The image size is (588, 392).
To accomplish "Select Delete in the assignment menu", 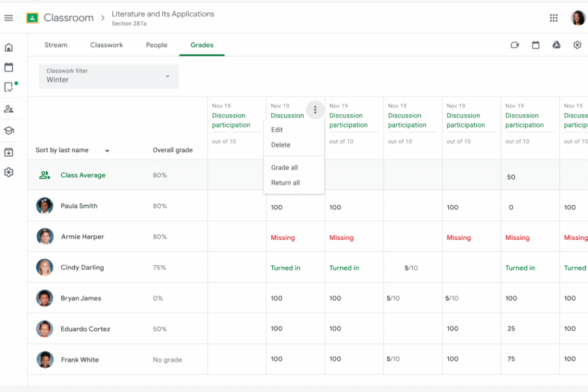I will [281, 145].
